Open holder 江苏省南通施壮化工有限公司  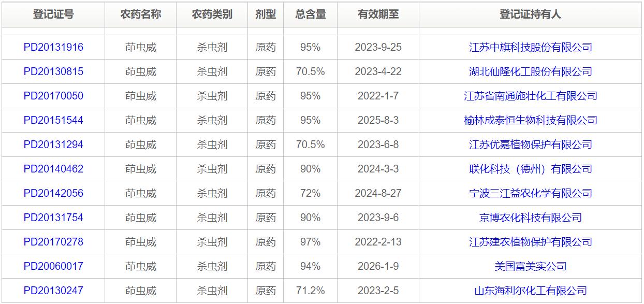(531, 96)
